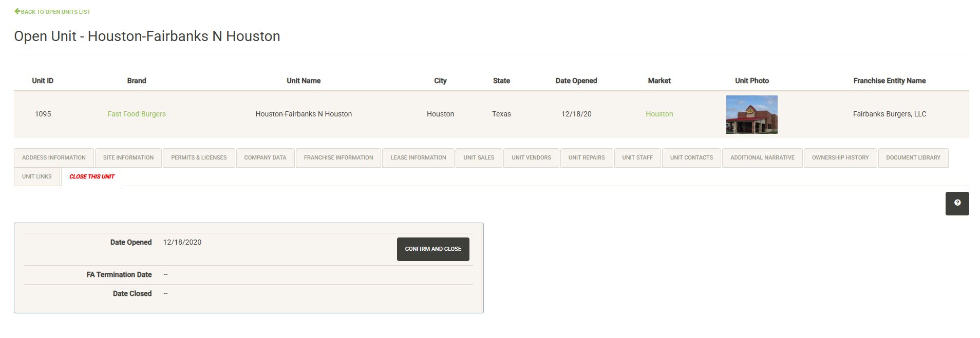Open the Lease Information tab
The image size is (980, 338).
[x=418, y=158]
